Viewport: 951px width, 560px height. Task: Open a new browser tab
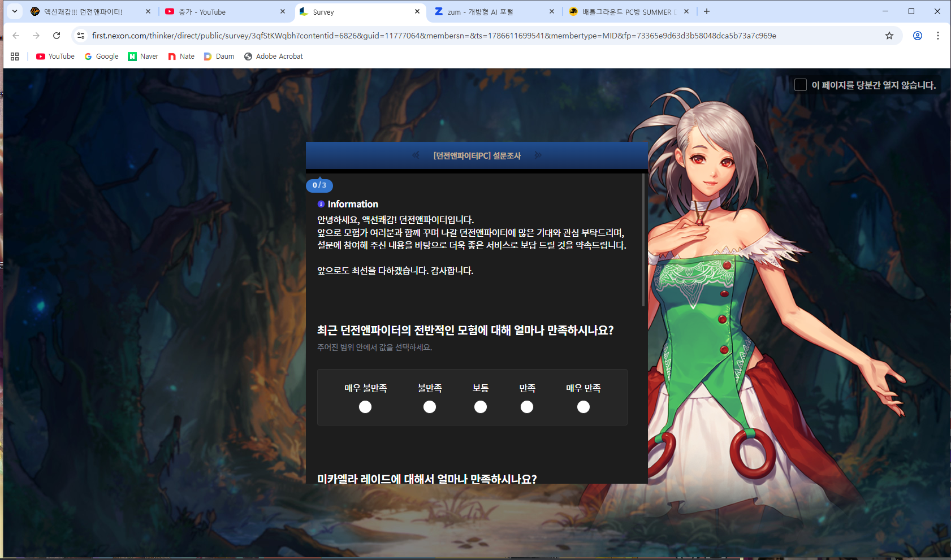click(x=707, y=11)
